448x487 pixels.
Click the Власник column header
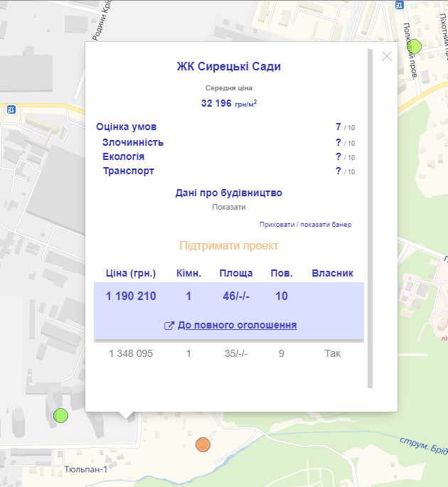(x=332, y=273)
